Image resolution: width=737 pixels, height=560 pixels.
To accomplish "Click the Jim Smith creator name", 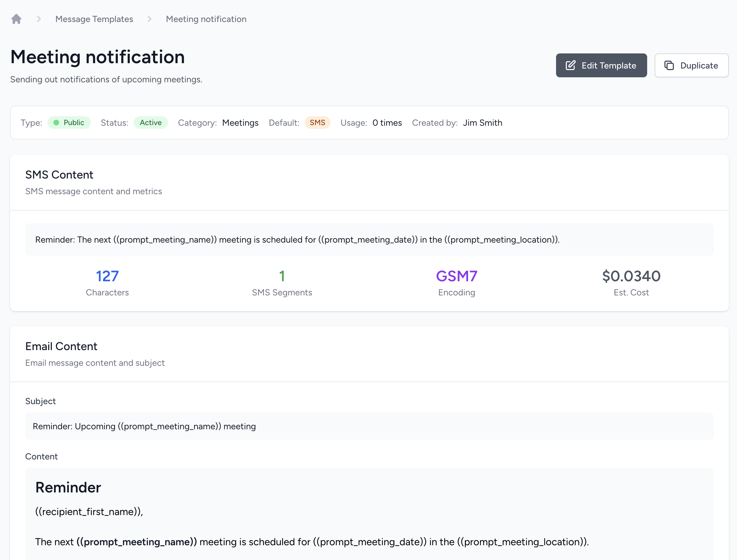I will click(x=482, y=123).
